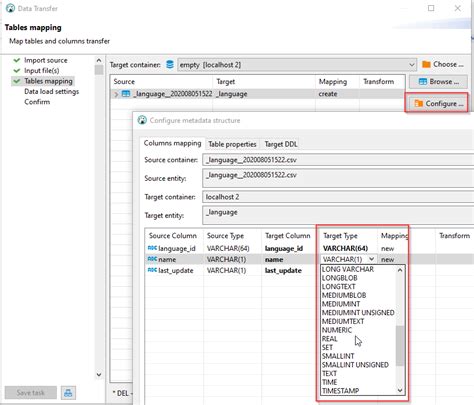Click the Browse button
Screen dimensions: 474x405
(438, 82)
